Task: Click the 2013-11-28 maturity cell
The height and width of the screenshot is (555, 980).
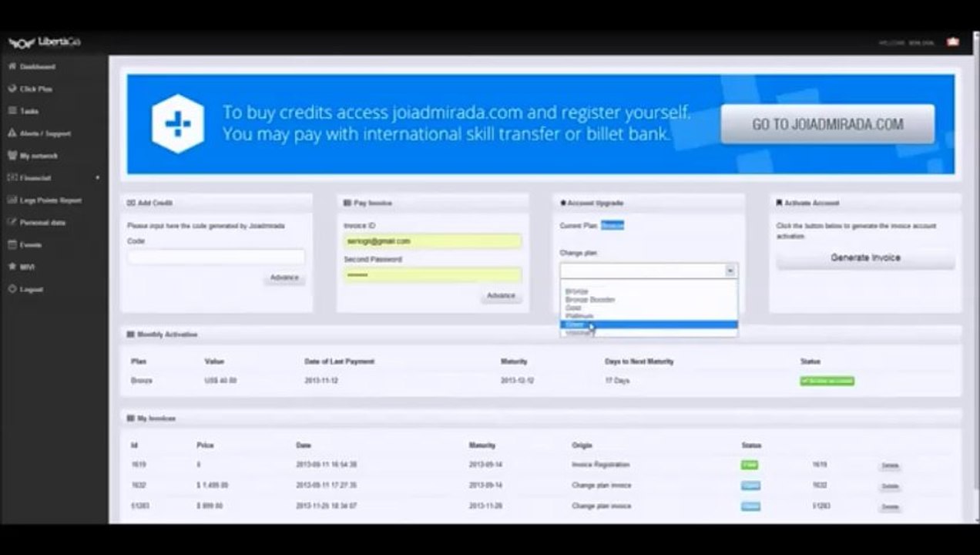Action: pyautogui.click(x=485, y=506)
